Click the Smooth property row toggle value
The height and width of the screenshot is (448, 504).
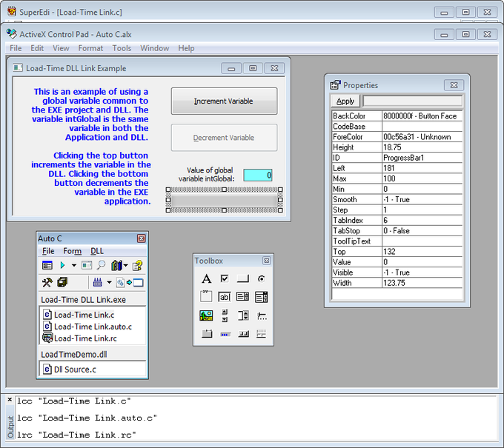pos(422,199)
